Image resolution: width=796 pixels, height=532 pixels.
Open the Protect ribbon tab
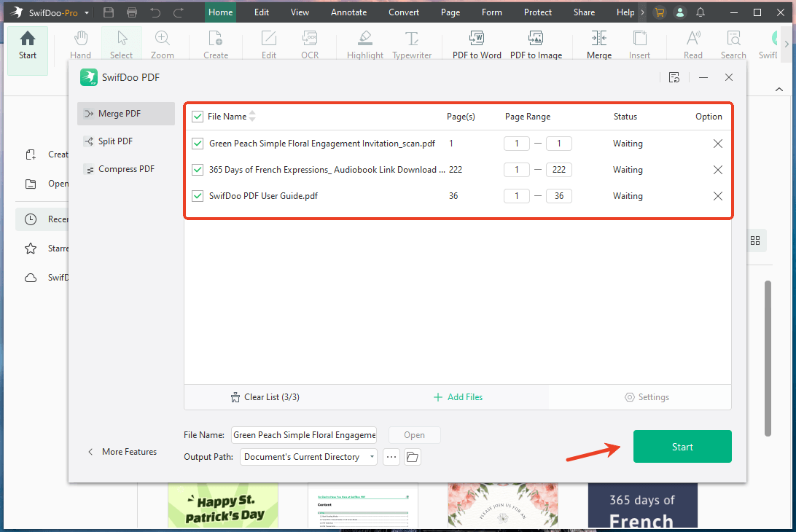click(x=538, y=12)
